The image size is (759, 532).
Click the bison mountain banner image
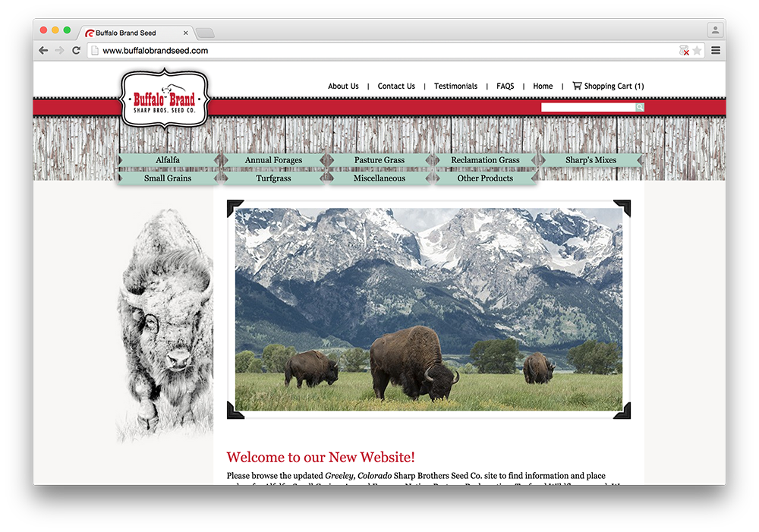[429, 310]
